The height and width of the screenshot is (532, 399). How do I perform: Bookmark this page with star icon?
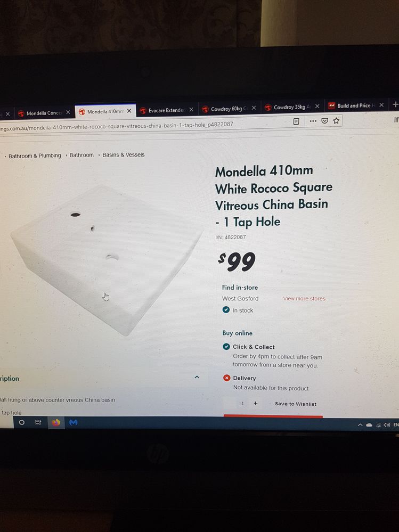pyautogui.click(x=336, y=120)
